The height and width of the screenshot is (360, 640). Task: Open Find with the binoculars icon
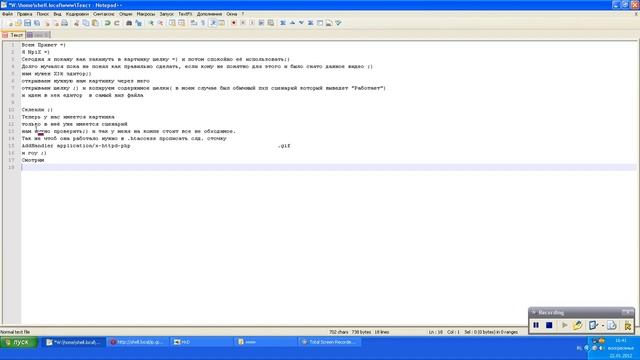(x=129, y=23)
